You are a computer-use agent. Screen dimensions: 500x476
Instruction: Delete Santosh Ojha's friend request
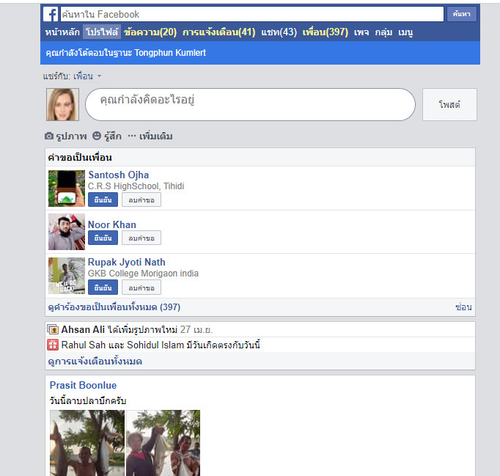[x=141, y=200]
